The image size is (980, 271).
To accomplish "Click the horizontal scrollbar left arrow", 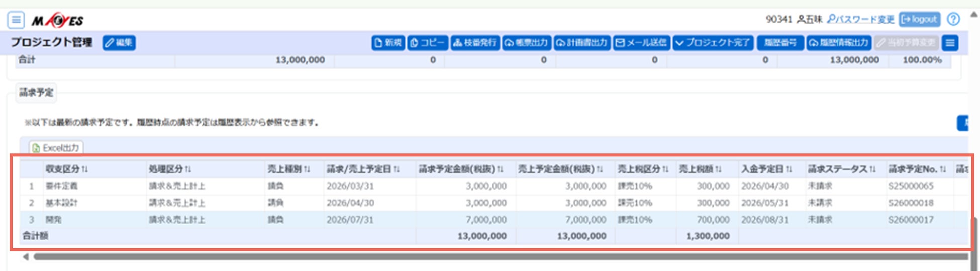I will pyautogui.click(x=26, y=257).
